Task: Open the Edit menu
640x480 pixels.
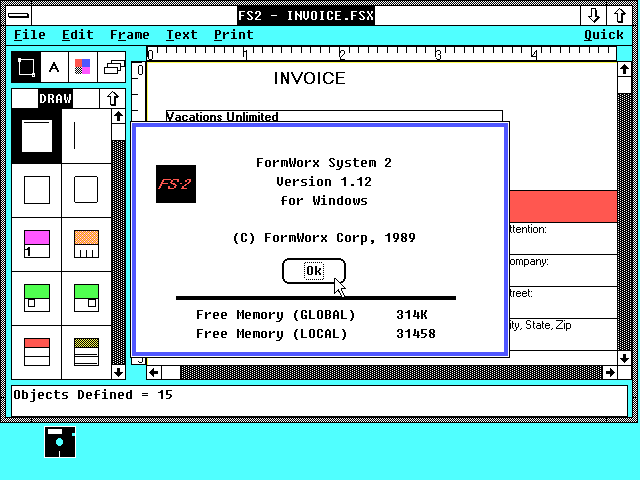Action: [78, 35]
